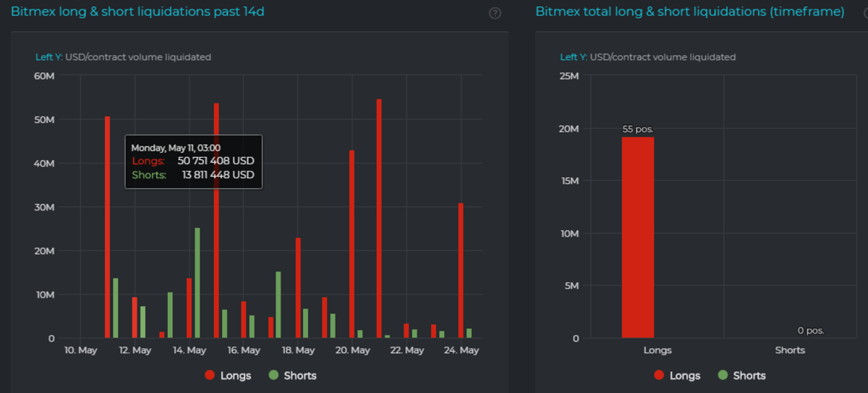
Task: Click the '20M' y-axis label in total chart
Action: 569,128
